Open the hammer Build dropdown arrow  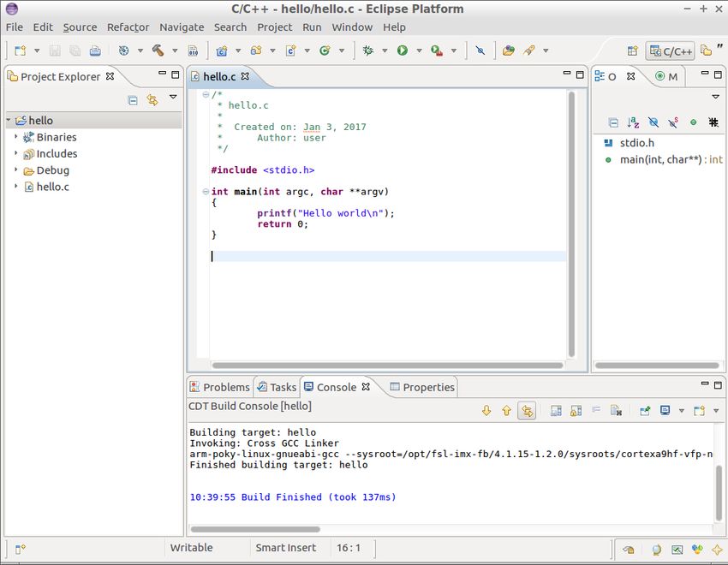click(x=175, y=51)
